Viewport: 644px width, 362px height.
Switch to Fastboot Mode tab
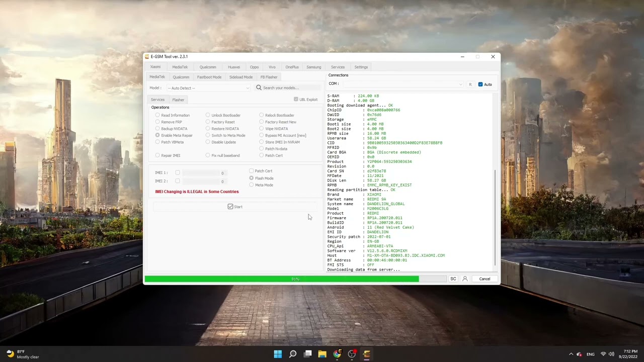pyautogui.click(x=209, y=77)
